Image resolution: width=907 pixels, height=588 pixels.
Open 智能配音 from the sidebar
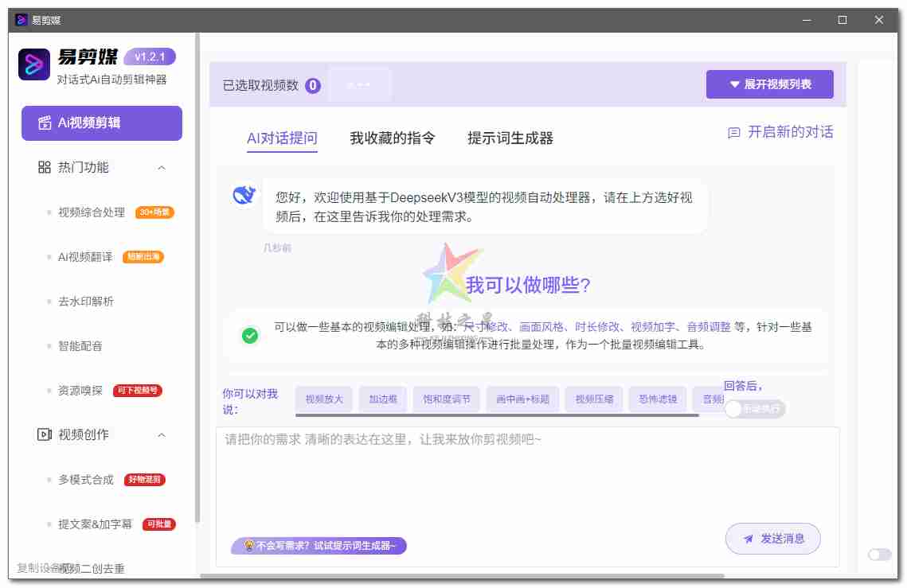[80, 345]
